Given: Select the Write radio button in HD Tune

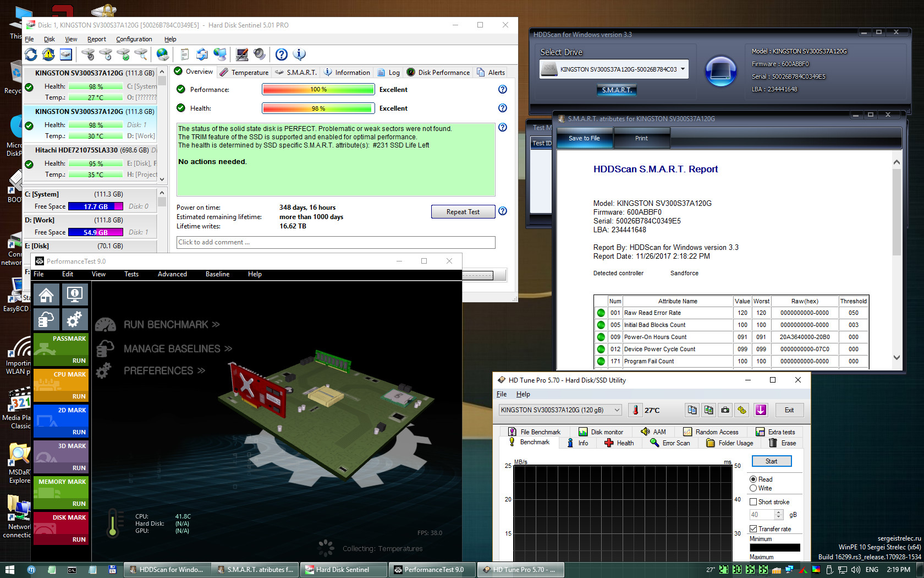Looking at the screenshot, I should pyautogui.click(x=753, y=488).
